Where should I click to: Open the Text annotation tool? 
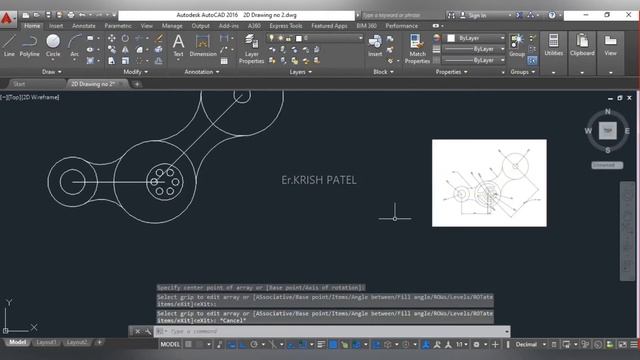pos(178,45)
